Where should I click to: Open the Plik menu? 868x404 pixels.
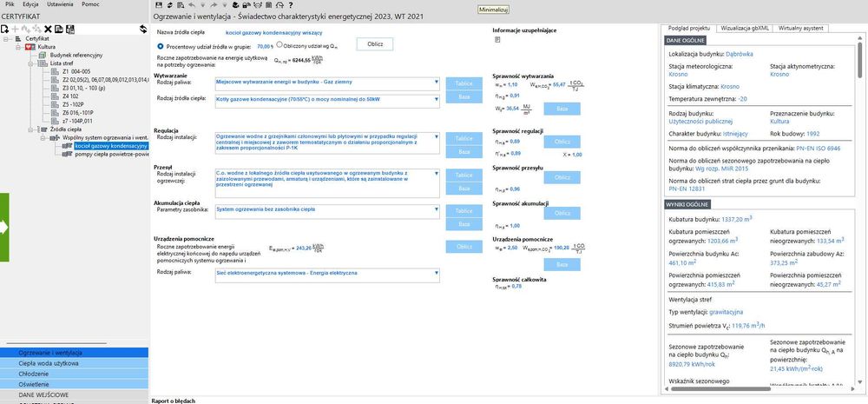pos(10,3)
